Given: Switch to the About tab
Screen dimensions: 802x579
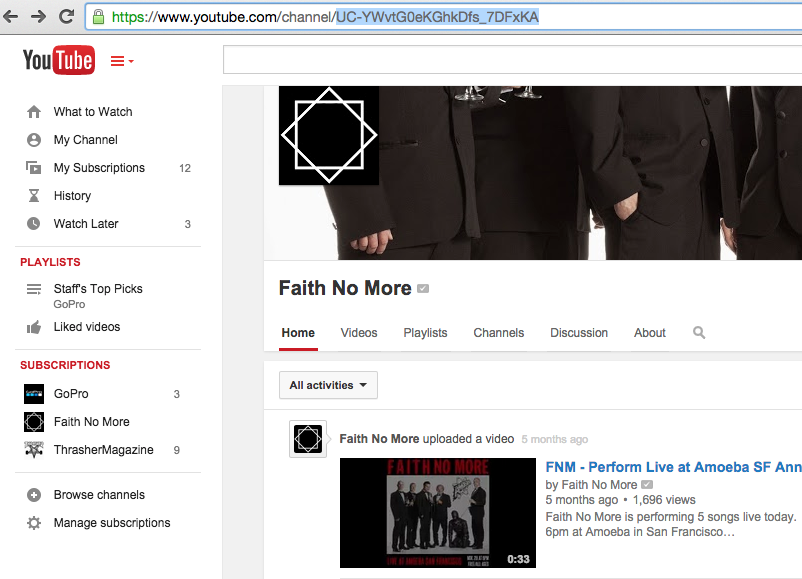Looking at the screenshot, I should (x=650, y=333).
